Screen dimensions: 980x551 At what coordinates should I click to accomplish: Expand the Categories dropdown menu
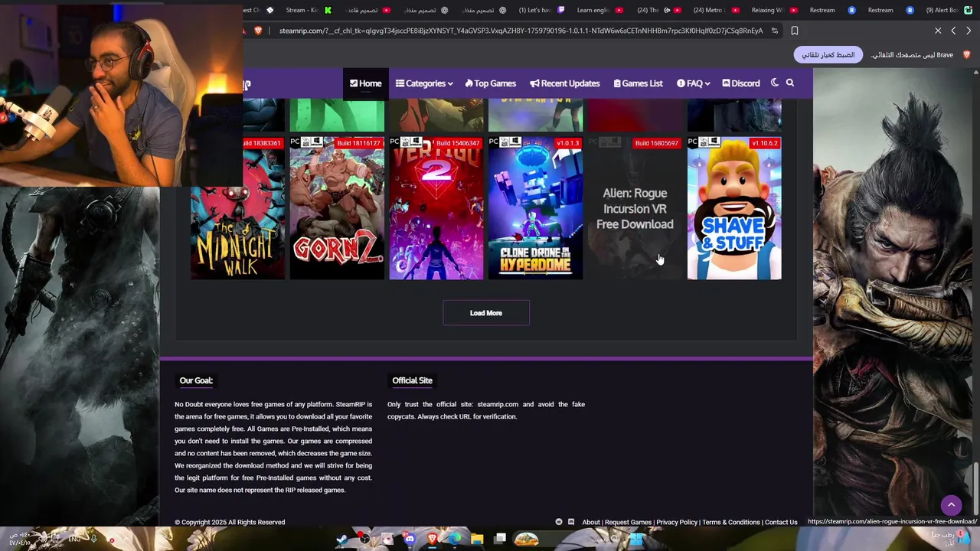tap(424, 83)
